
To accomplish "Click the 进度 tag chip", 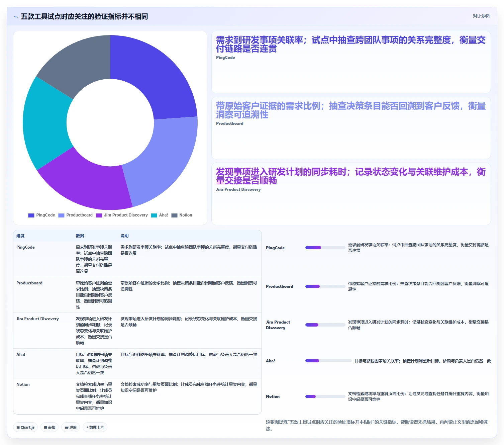I will point(71,427).
